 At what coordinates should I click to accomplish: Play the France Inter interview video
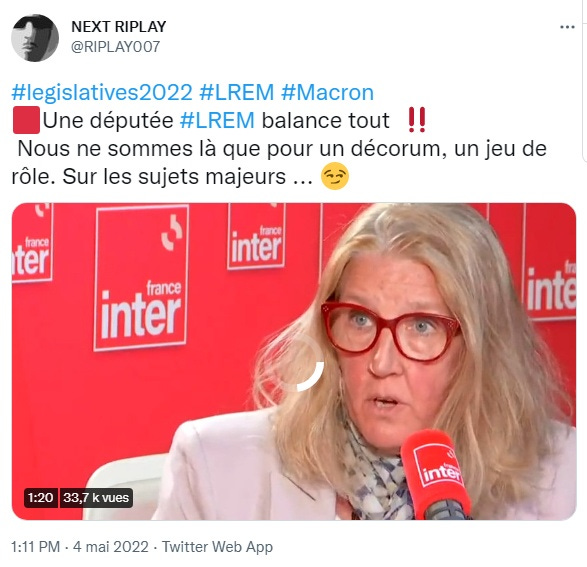point(294,362)
